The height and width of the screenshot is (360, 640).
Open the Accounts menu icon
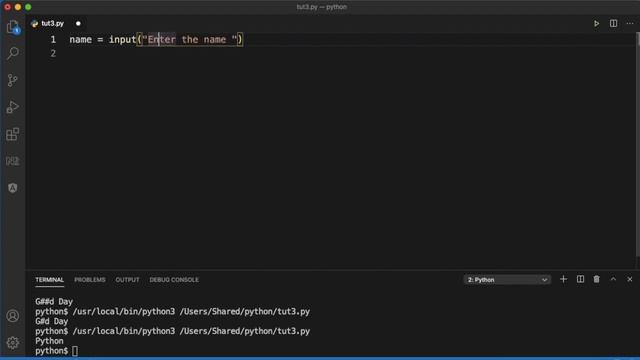[13, 316]
